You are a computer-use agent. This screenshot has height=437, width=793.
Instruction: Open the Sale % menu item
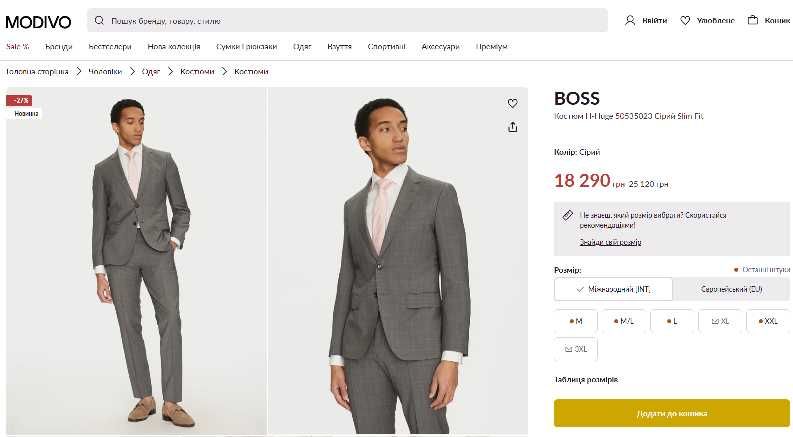[18, 47]
